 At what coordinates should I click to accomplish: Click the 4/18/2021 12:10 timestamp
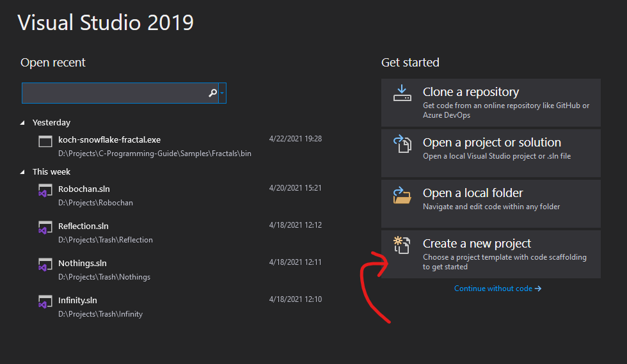point(296,299)
